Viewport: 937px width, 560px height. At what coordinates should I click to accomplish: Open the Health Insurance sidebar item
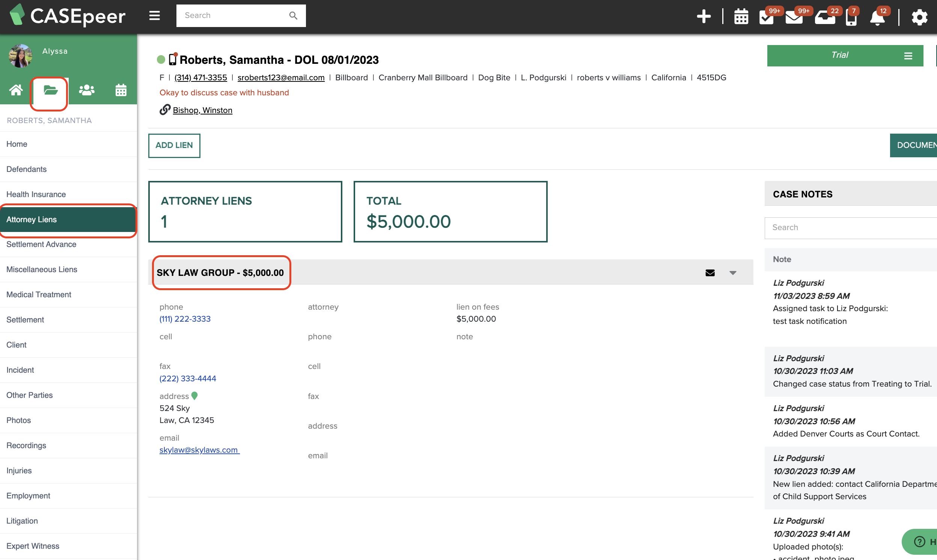[68, 194]
